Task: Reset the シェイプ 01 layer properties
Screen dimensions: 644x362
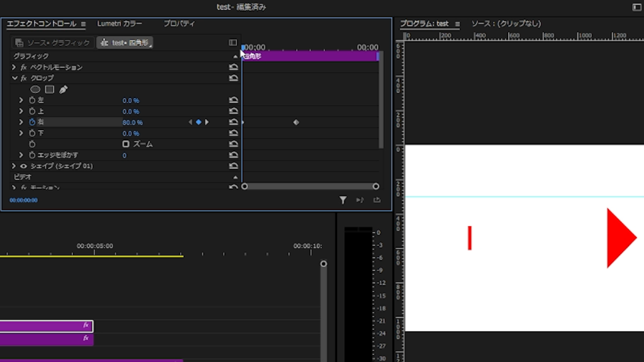Action: (233, 166)
